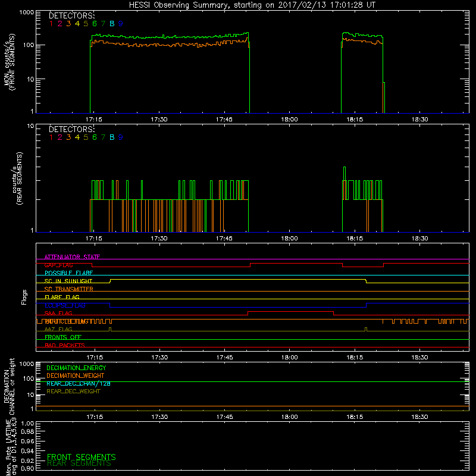Select cyan detector 8 in front segments legend
Screen dimensions: 476x476
(x=112, y=24)
